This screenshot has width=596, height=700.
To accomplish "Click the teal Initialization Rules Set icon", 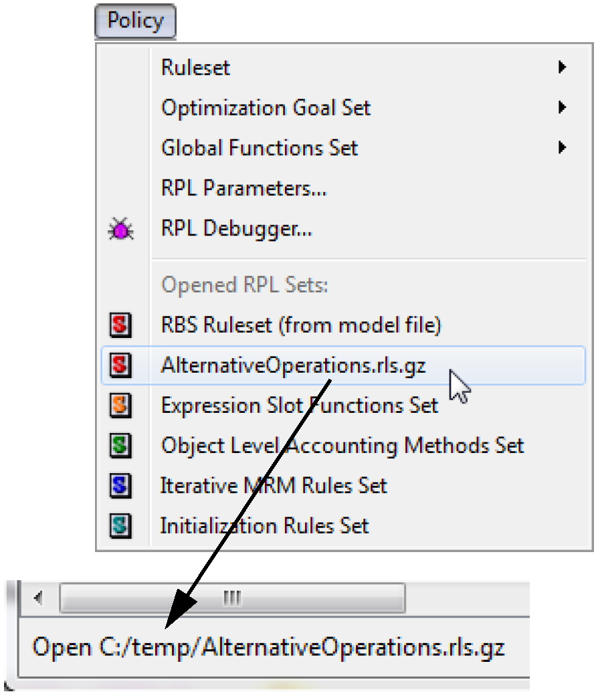I will (x=120, y=526).
